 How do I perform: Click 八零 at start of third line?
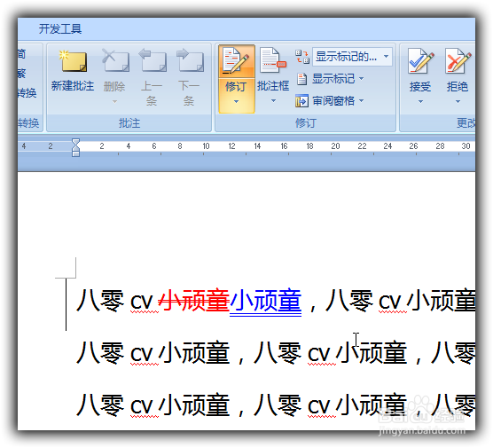[100, 405]
